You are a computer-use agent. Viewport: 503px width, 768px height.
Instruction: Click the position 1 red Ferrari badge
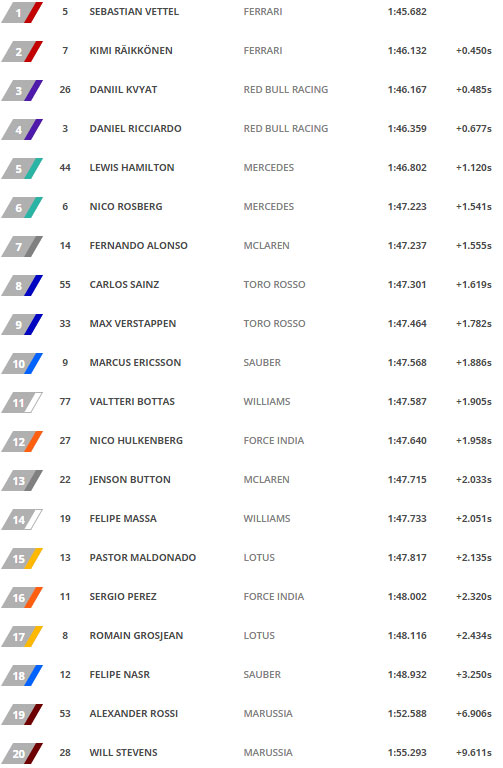click(x=22, y=12)
